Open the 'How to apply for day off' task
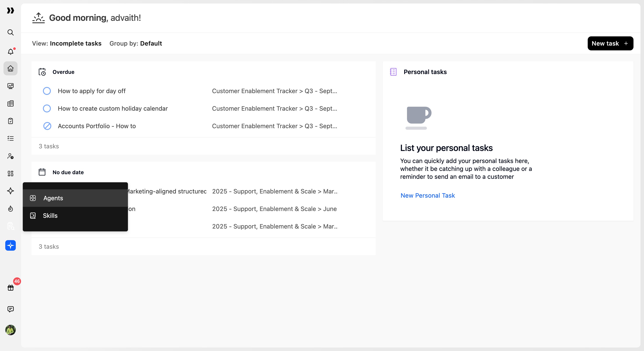This screenshot has width=644, height=351. [x=92, y=91]
